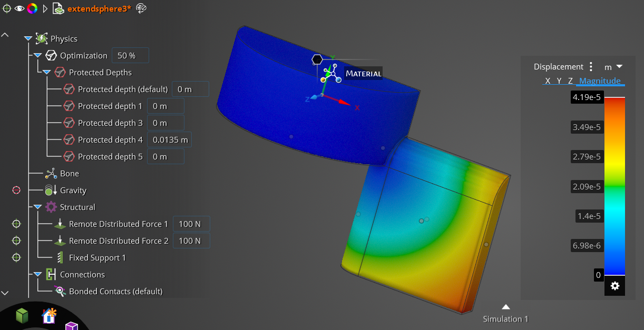Switch to the X displacement tab
644x330 pixels.
click(548, 81)
